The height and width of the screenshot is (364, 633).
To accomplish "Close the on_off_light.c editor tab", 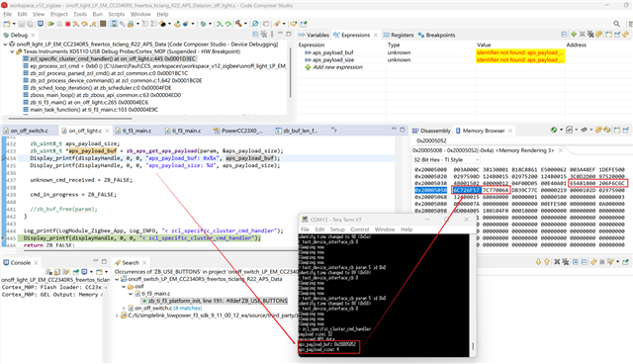I will [107, 131].
